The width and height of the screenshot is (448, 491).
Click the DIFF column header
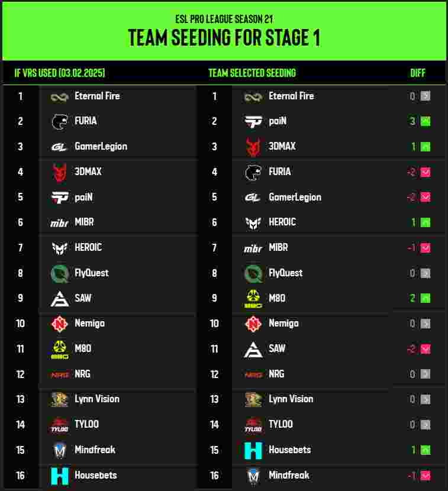tap(418, 73)
